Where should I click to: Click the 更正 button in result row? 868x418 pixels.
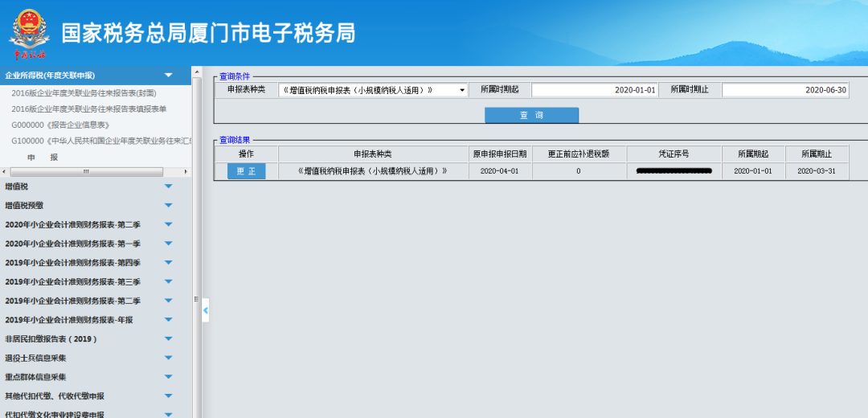[x=247, y=172]
